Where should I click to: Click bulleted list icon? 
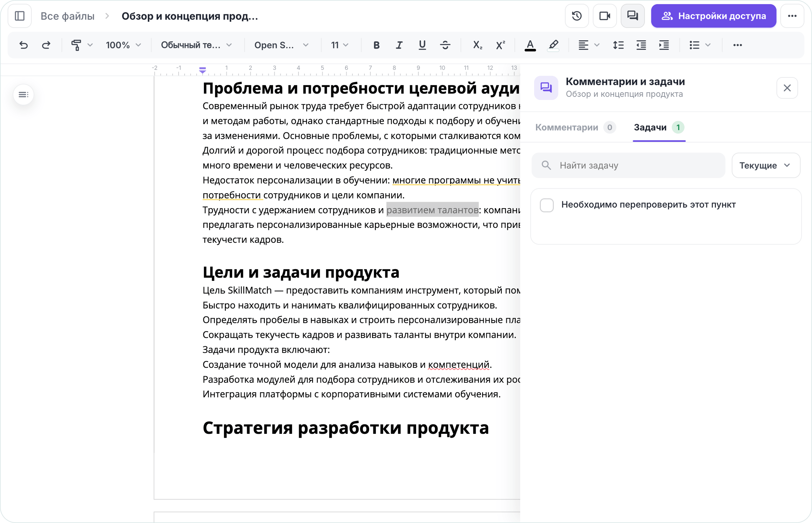pos(694,45)
